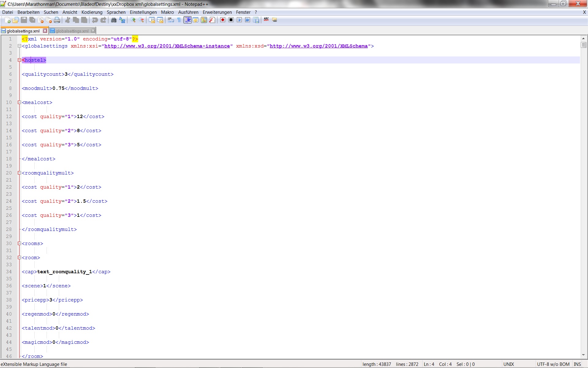The width and height of the screenshot is (588, 368).
Task: Click the Open file folder icon
Action: (16, 20)
